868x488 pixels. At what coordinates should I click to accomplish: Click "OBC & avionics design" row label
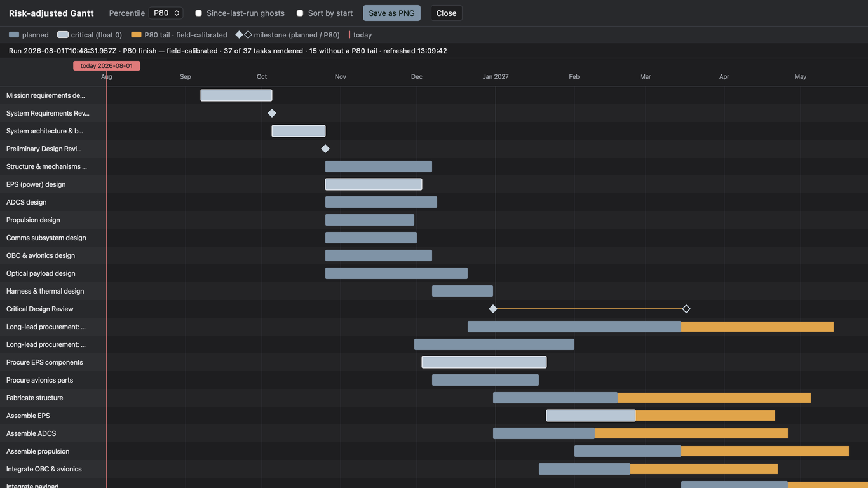pos(41,255)
